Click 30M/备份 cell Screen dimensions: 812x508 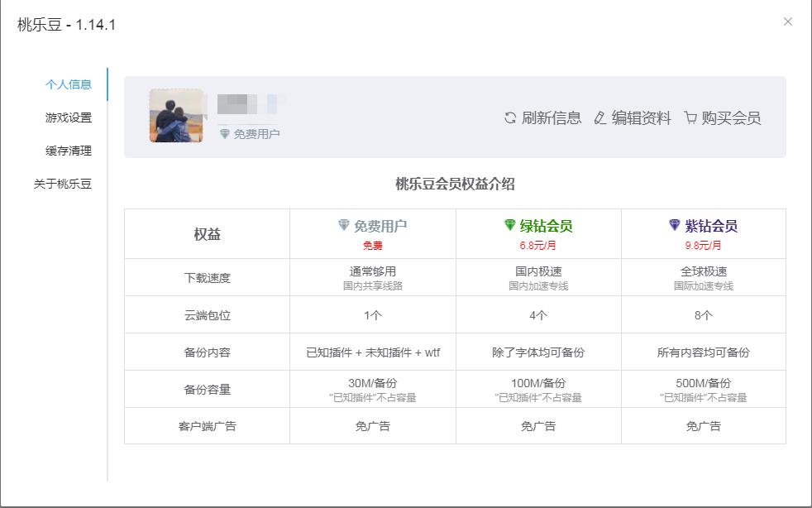pos(373,383)
